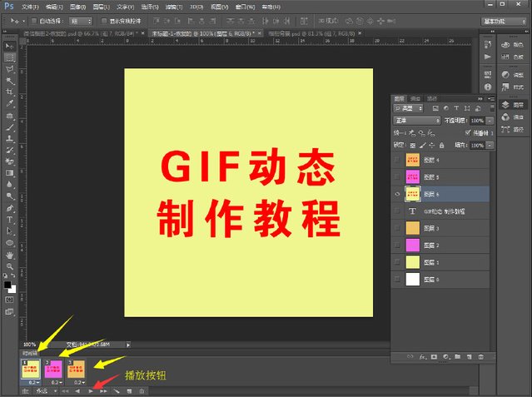This screenshot has width=532, height=397.
Task: Select next frame in timeline
Action: point(103,391)
